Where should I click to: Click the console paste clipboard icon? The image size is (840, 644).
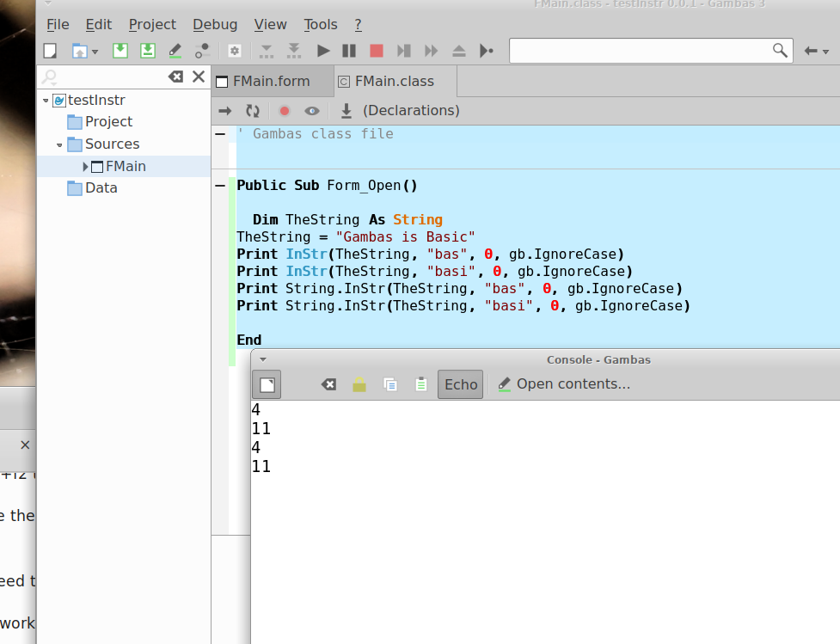pyautogui.click(x=420, y=384)
